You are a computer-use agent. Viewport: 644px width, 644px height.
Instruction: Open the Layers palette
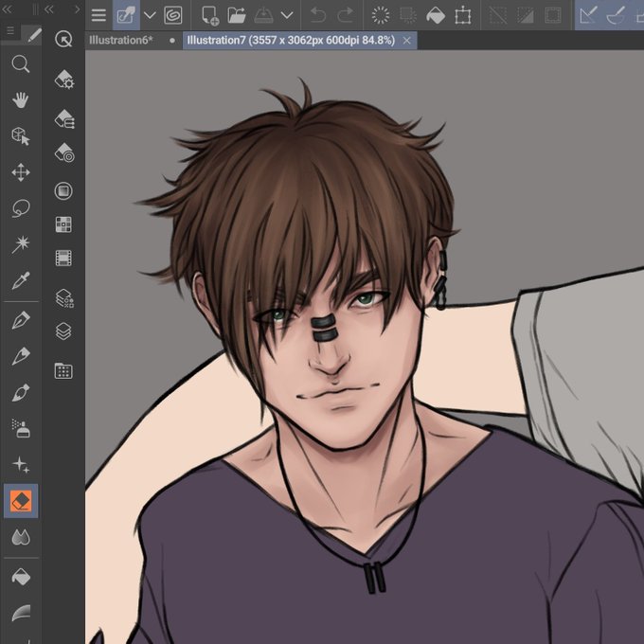(x=63, y=331)
